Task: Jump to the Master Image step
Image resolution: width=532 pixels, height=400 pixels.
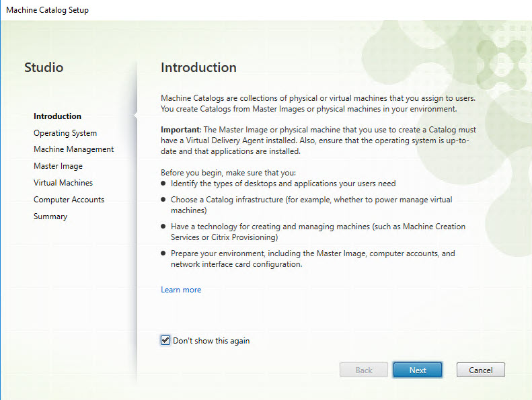Action: coord(58,166)
